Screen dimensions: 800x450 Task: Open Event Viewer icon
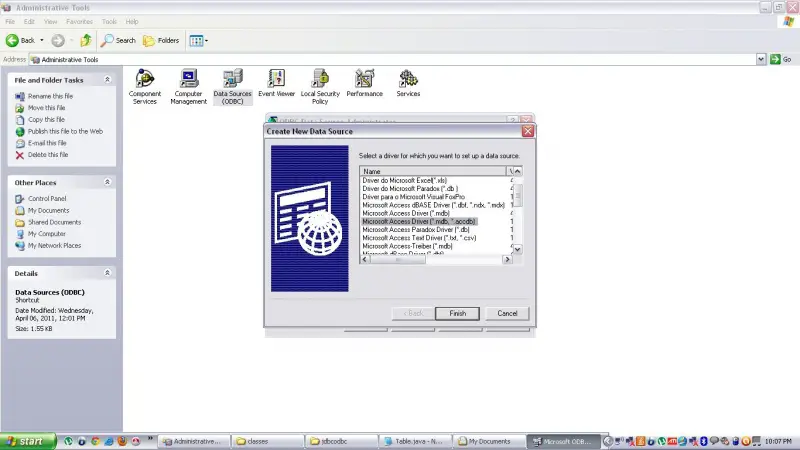(276, 83)
